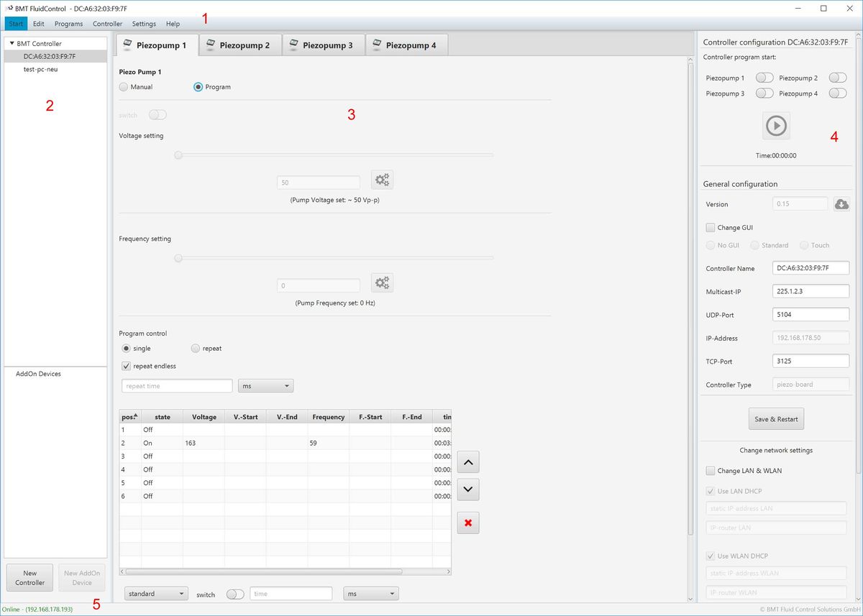Switch to the Piezopump 3 tab

pyautogui.click(x=324, y=45)
